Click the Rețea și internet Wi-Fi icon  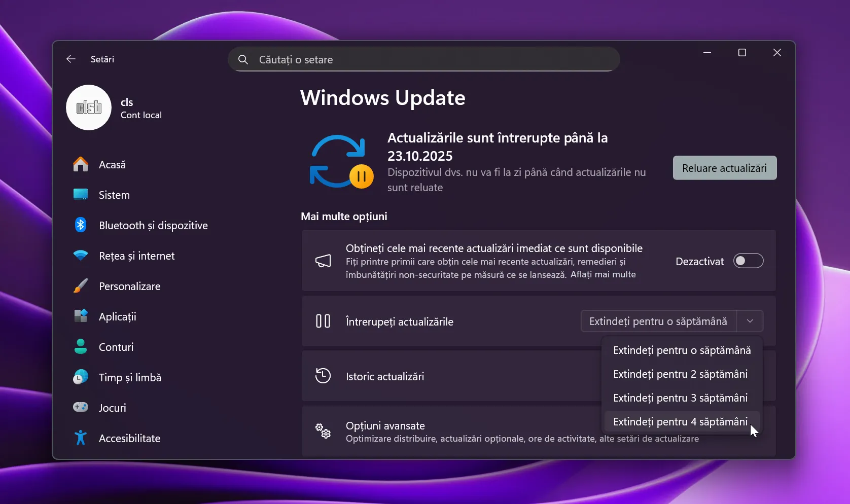(x=81, y=256)
